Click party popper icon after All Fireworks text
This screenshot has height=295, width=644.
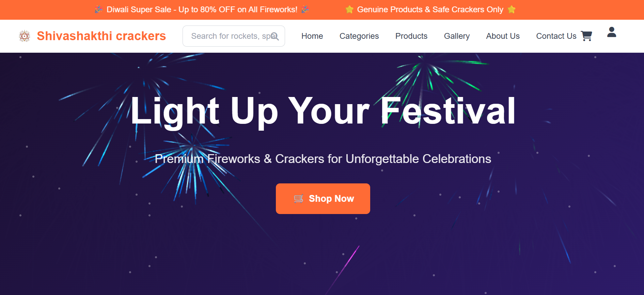pyautogui.click(x=305, y=10)
